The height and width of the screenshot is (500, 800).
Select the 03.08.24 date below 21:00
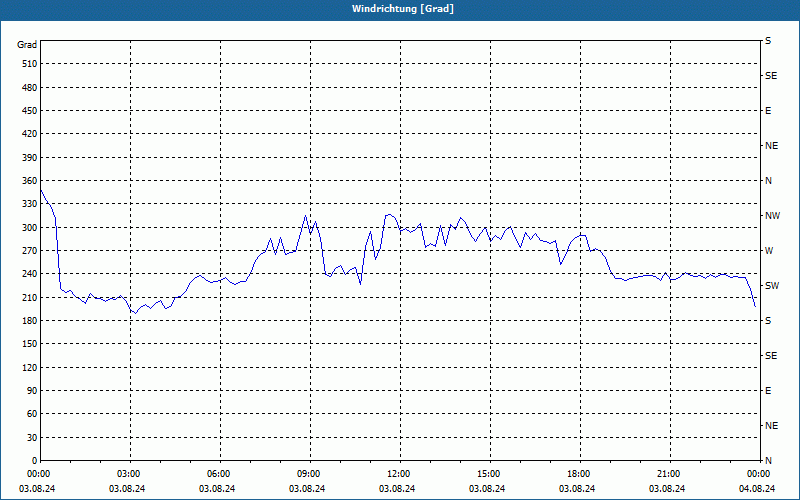click(x=667, y=489)
